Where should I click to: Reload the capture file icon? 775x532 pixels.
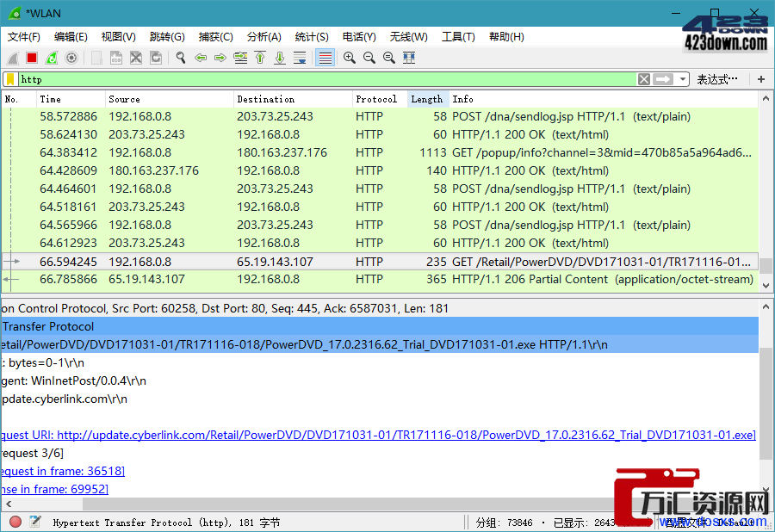[x=156, y=58]
